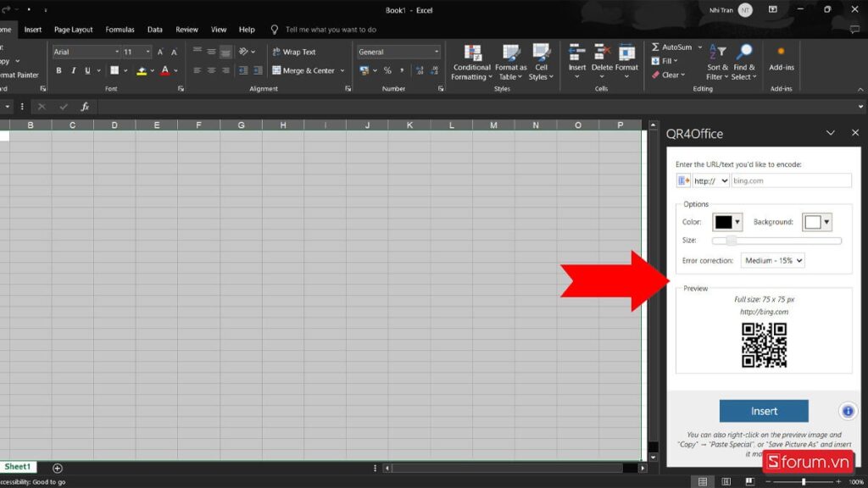Open the Data tab

pyautogui.click(x=155, y=30)
